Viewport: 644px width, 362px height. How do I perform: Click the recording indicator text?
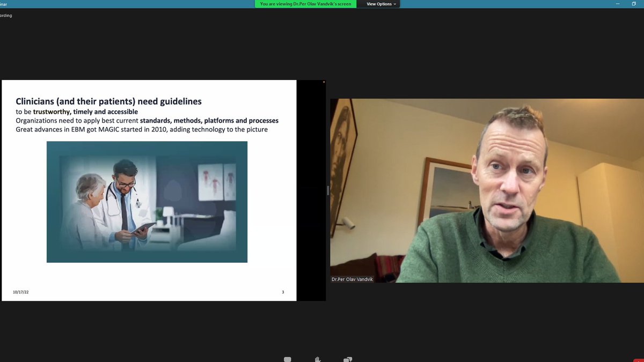[6, 16]
